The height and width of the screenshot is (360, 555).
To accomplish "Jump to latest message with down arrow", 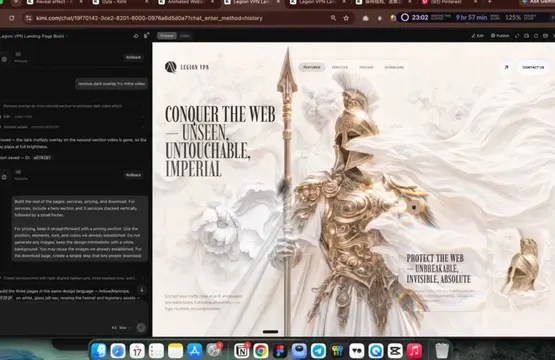I will [142, 290].
